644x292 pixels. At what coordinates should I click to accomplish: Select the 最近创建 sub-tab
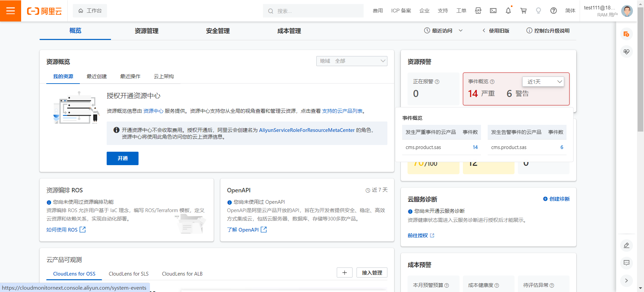(97, 77)
